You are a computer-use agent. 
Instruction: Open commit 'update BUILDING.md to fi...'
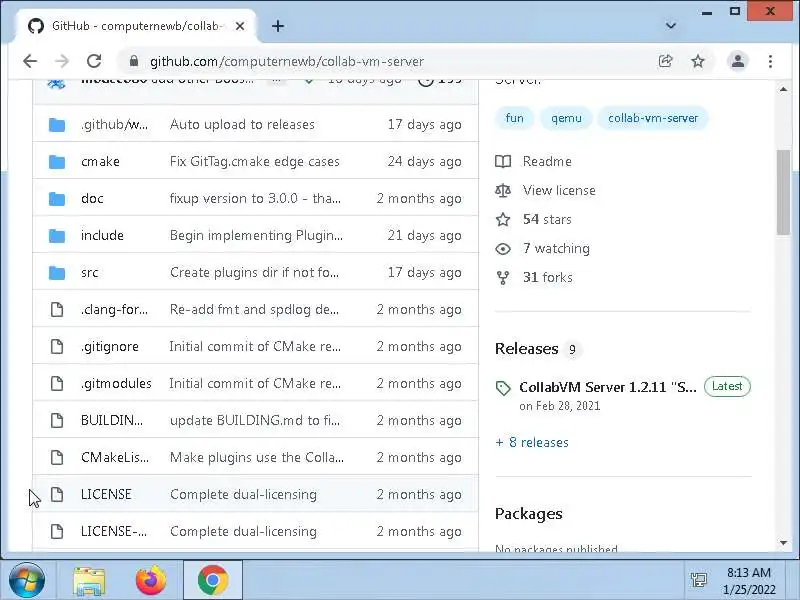(255, 420)
